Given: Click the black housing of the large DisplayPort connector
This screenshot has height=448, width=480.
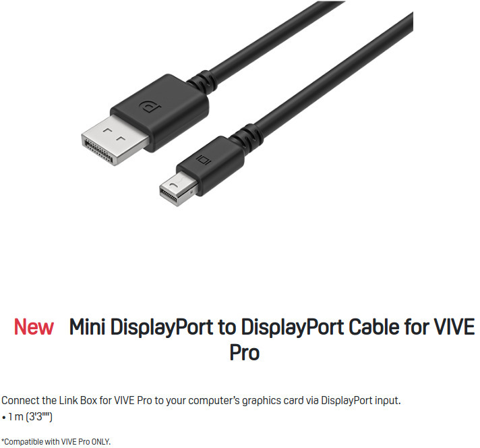Looking at the screenshot, I should (160, 113).
